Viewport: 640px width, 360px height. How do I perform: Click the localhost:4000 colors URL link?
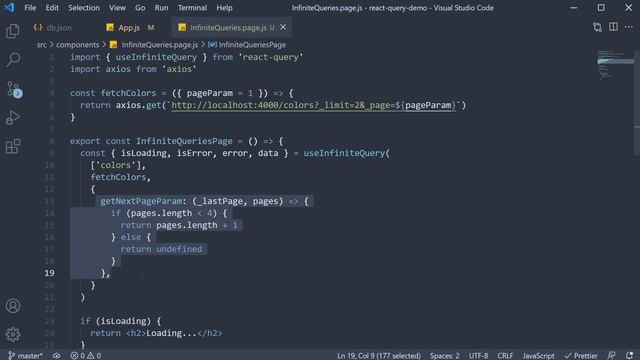313,105
